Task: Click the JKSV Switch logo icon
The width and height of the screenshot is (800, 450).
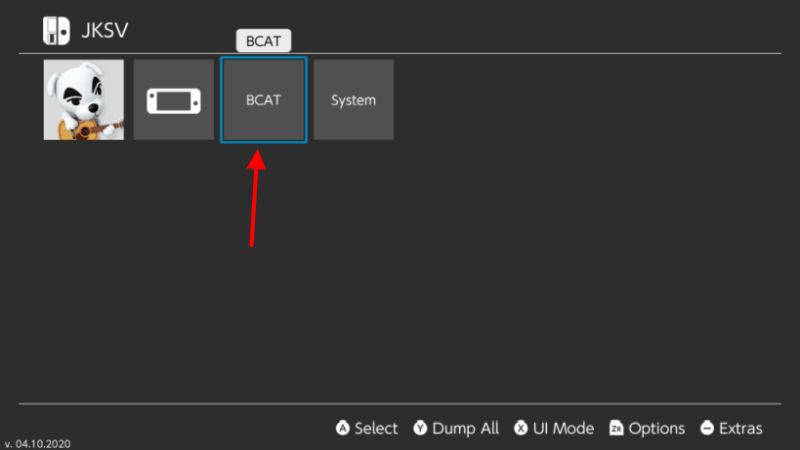Action: tap(56, 31)
